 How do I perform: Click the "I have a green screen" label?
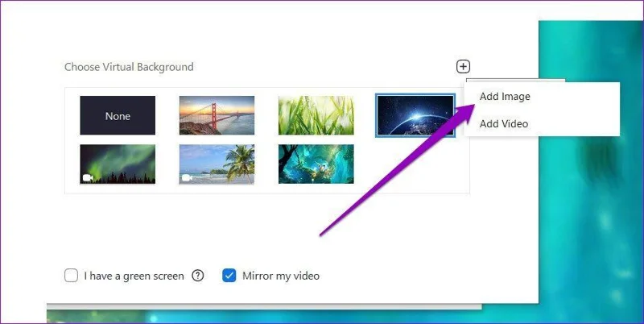pos(134,276)
